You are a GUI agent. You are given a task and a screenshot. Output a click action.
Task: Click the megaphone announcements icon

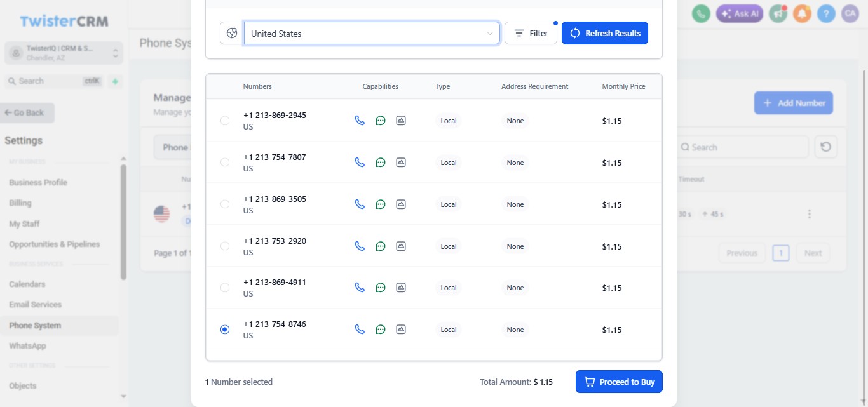[x=778, y=13]
